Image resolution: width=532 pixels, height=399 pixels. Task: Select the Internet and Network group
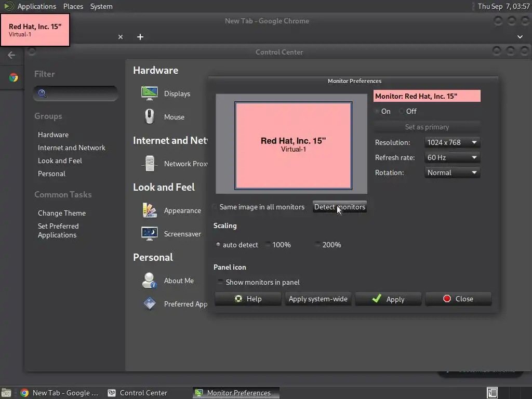pos(72,148)
